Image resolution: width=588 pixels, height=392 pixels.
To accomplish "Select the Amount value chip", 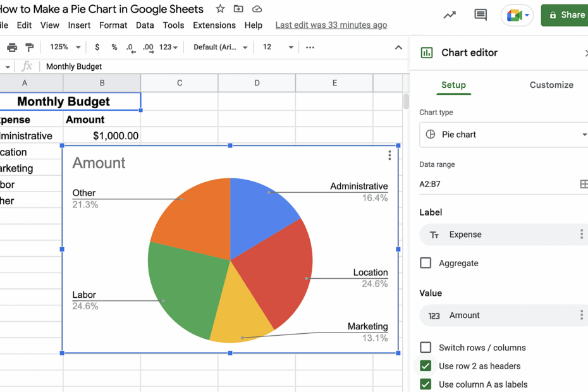I will tap(504, 315).
